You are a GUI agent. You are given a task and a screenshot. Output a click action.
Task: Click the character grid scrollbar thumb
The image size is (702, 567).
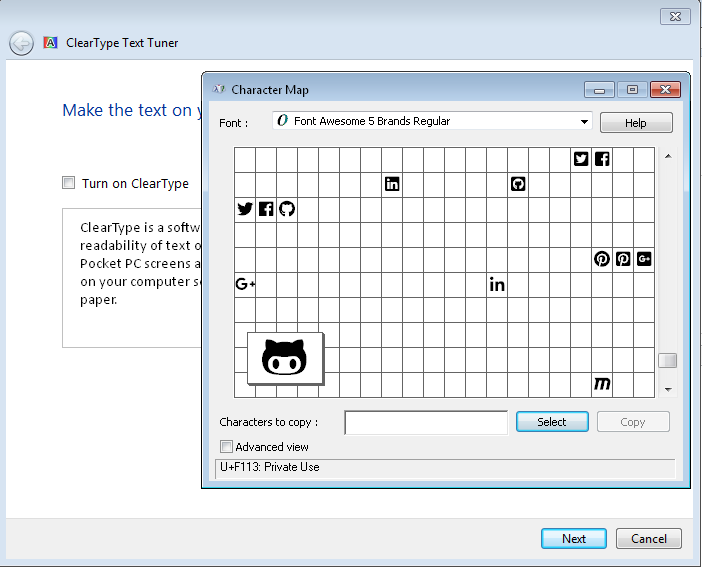click(668, 361)
